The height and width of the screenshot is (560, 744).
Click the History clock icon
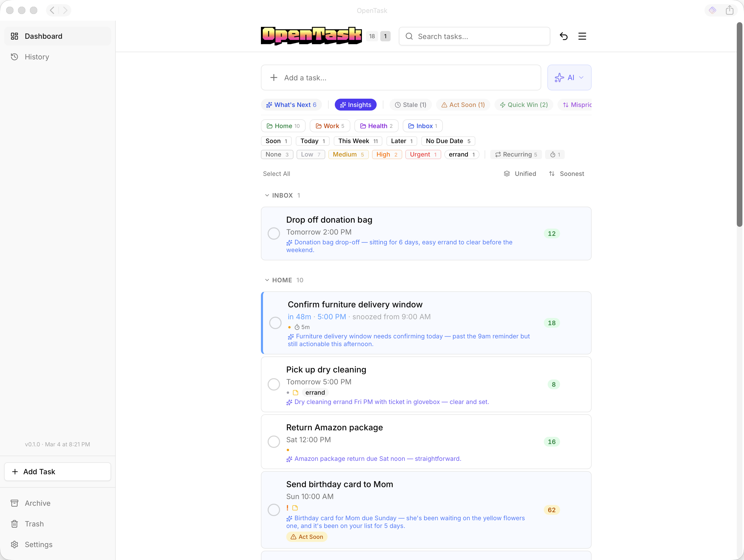click(14, 57)
